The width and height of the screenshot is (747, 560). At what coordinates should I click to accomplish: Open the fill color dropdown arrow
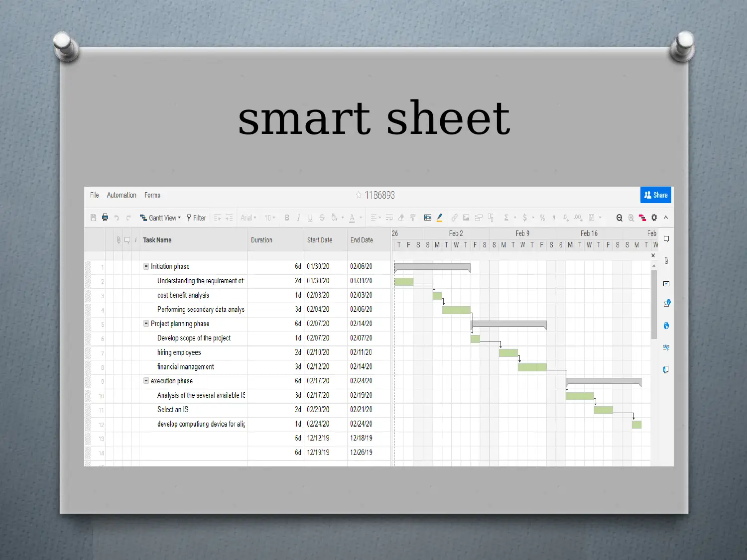pyautogui.click(x=343, y=218)
